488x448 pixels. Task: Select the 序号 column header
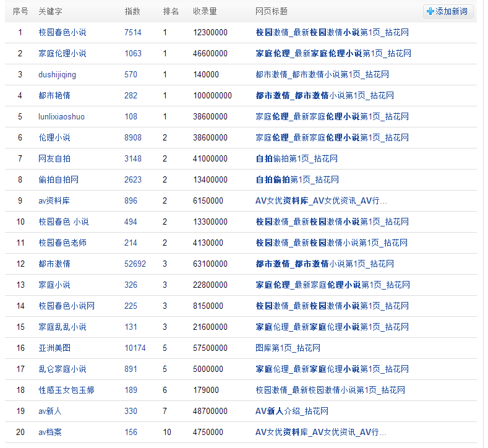tap(20, 12)
